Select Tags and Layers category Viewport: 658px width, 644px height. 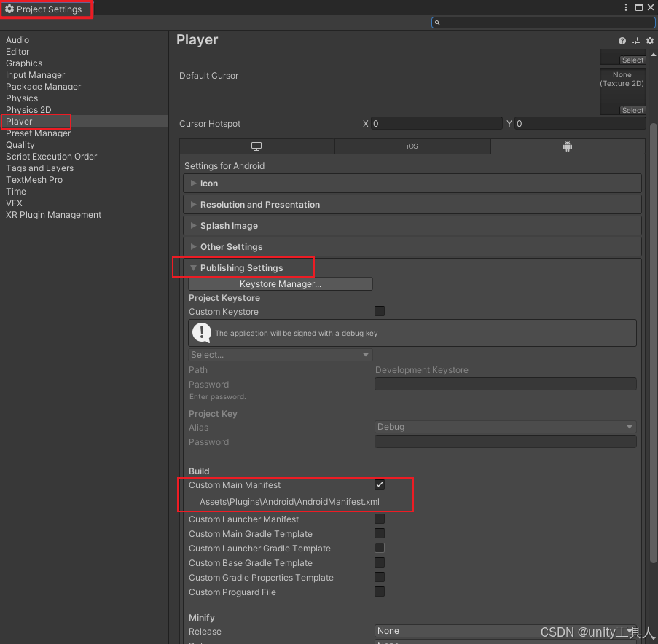[x=39, y=168]
